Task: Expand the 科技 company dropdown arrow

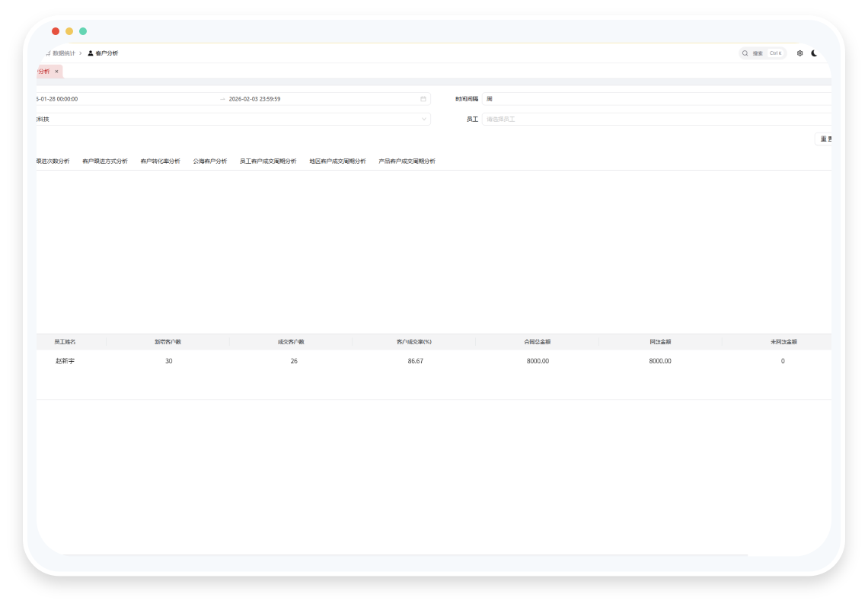Action: (x=424, y=119)
